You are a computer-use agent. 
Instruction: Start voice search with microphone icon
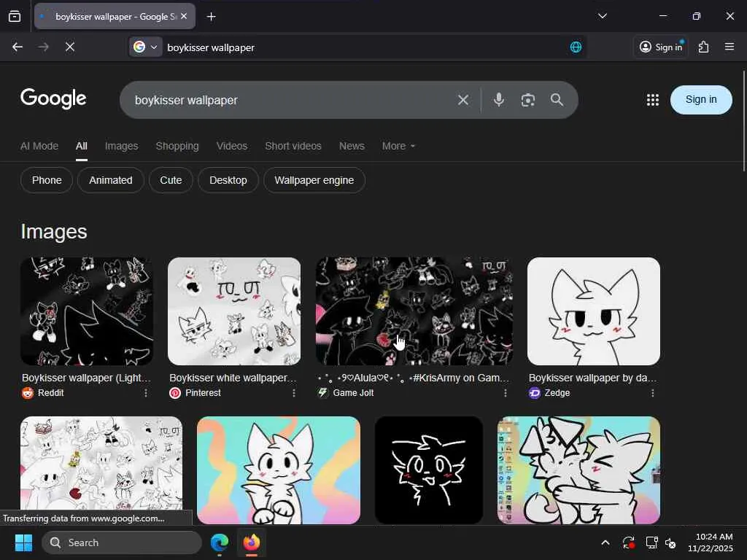click(x=499, y=99)
